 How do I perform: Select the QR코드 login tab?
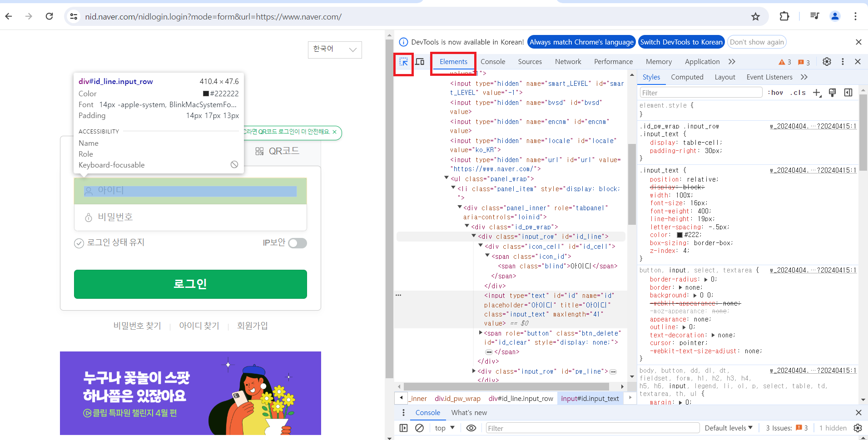tap(278, 151)
